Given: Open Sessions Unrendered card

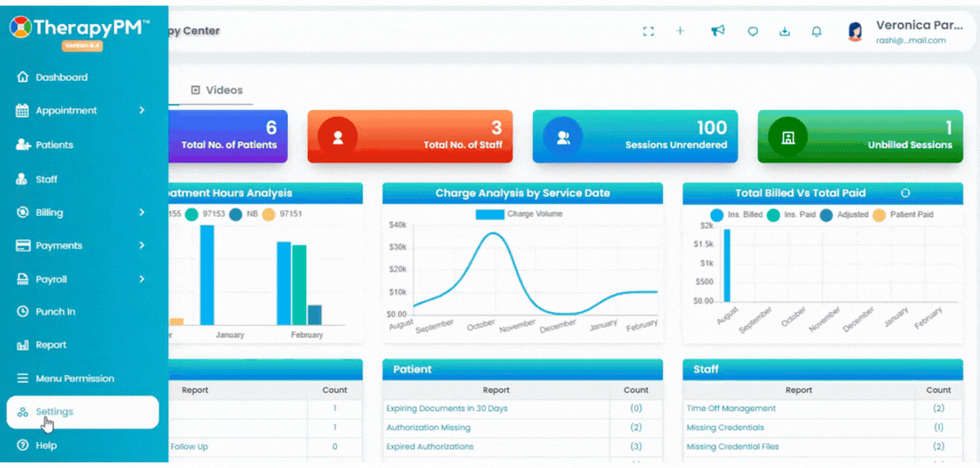Looking at the screenshot, I should pyautogui.click(x=635, y=137).
